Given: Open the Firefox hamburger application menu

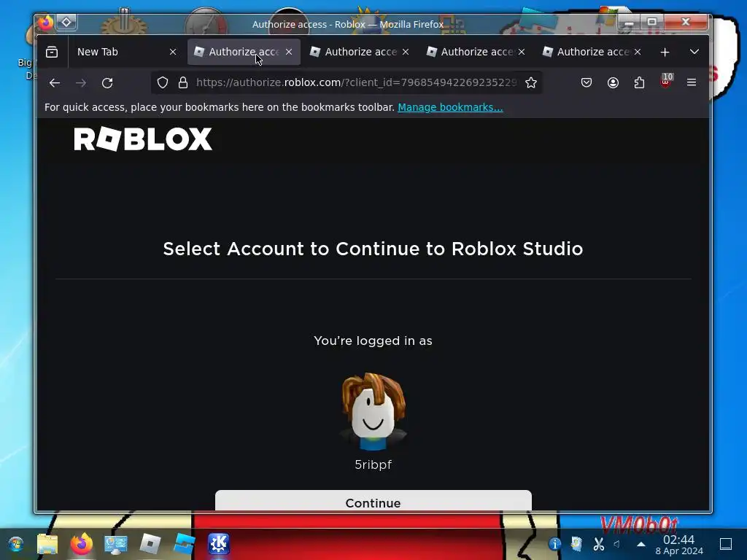Looking at the screenshot, I should [692, 83].
